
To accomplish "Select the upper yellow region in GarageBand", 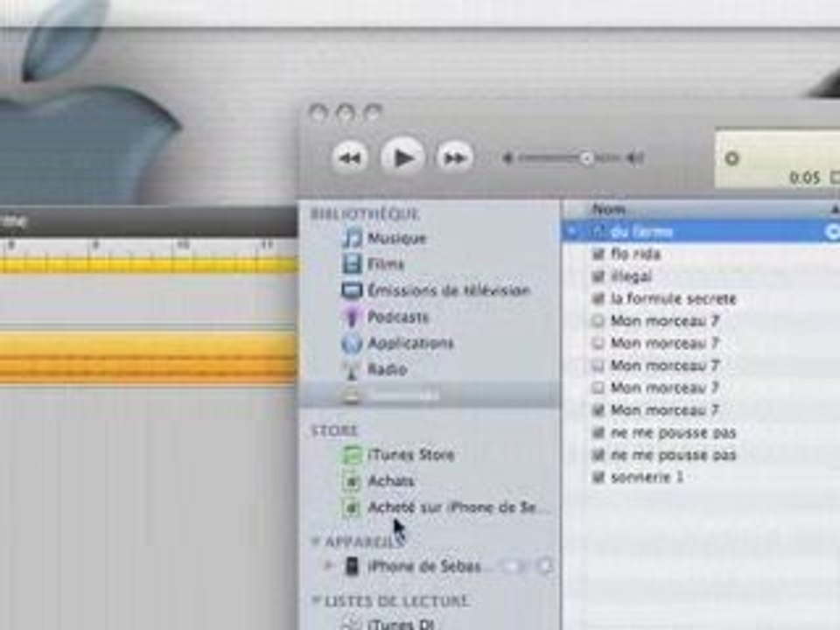I will pos(149,265).
